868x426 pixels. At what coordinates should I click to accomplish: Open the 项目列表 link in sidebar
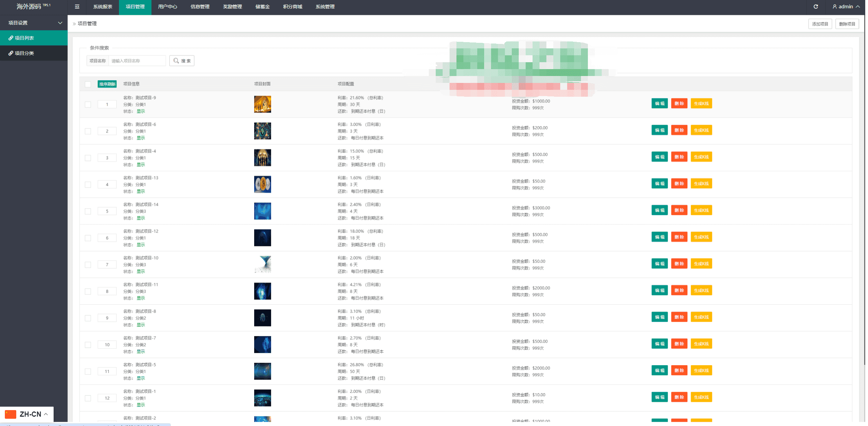click(24, 38)
